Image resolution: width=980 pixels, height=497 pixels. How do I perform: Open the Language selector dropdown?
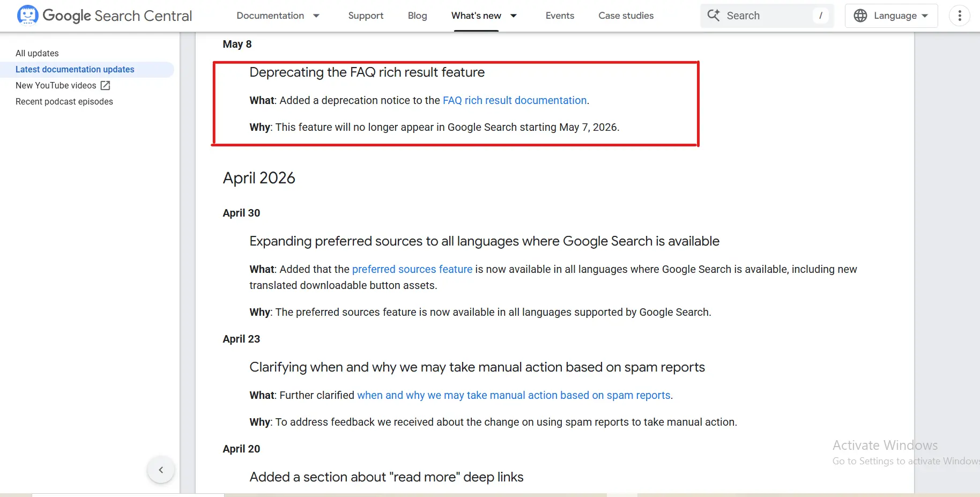891,16
